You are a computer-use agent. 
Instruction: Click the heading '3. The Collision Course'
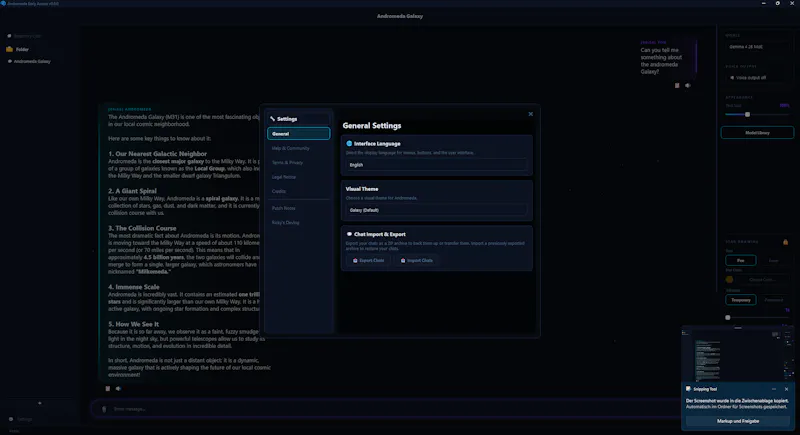[142, 228]
